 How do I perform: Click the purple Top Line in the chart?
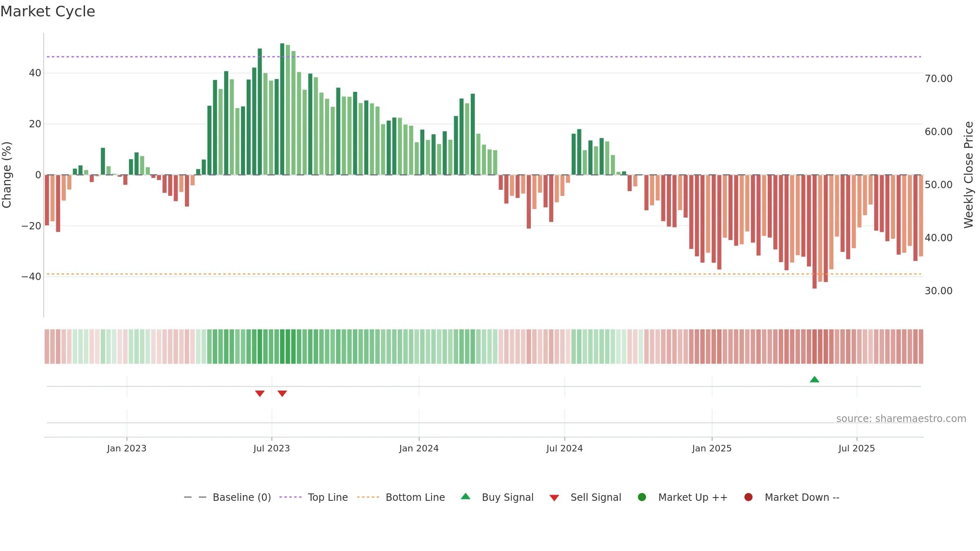point(484,57)
